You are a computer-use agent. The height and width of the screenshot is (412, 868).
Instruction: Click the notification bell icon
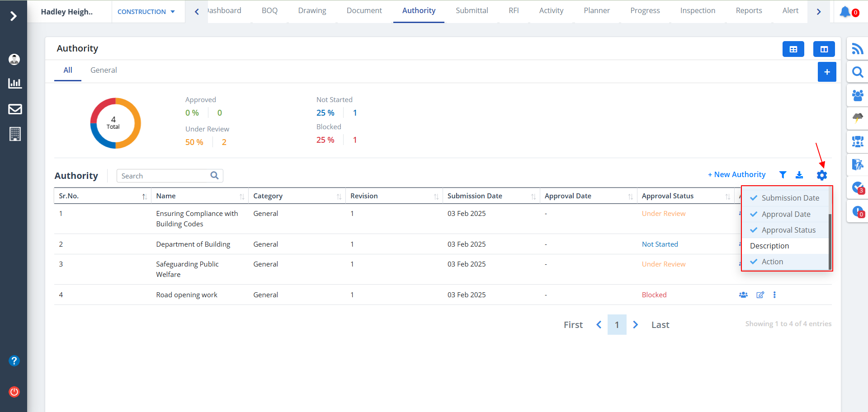(844, 12)
